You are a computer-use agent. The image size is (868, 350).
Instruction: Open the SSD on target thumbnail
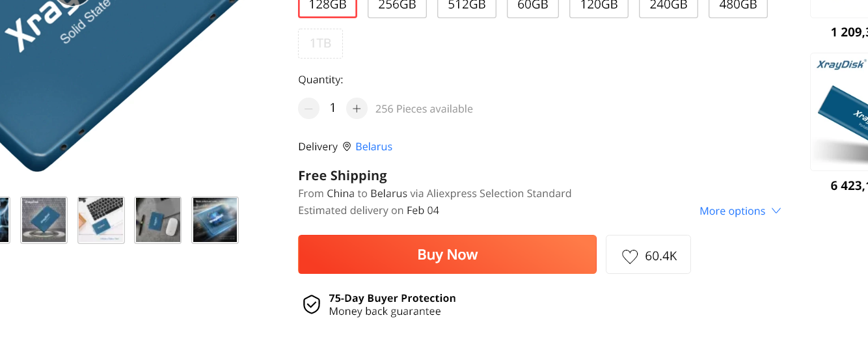coord(44,220)
